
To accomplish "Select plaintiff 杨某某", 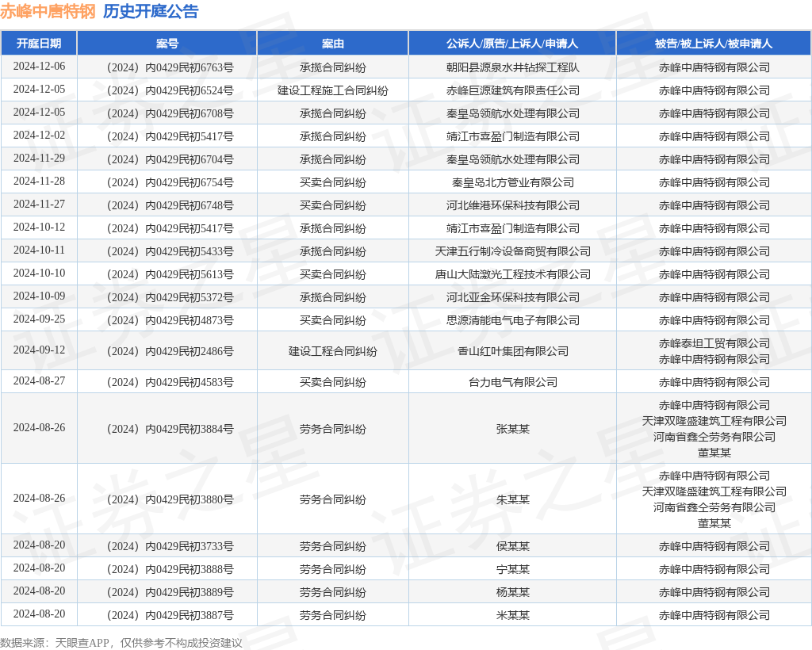I will (x=513, y=592).
